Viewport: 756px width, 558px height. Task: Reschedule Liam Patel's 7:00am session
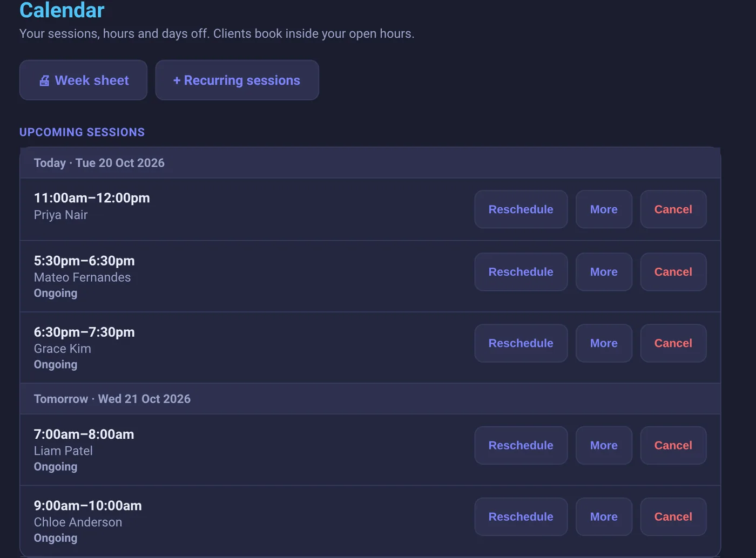point(521,445)
